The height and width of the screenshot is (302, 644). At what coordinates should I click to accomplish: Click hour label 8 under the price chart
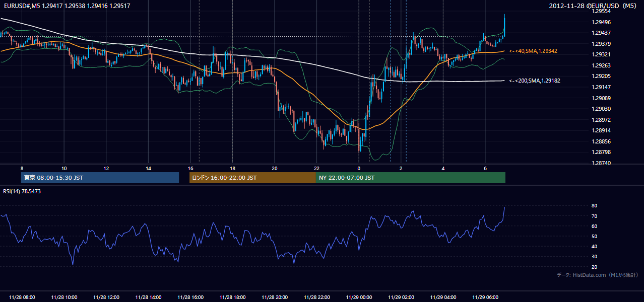tap(22, 168)
